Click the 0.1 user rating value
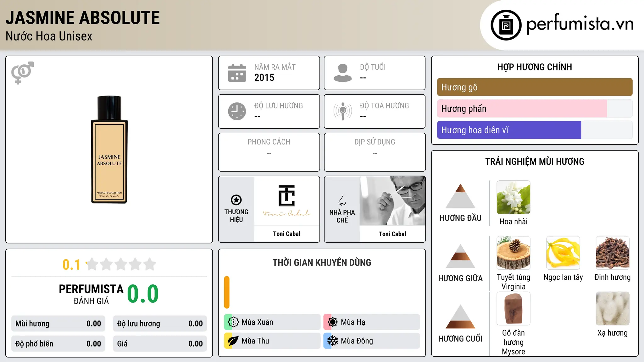644x362 pixels. pos(71,265)
